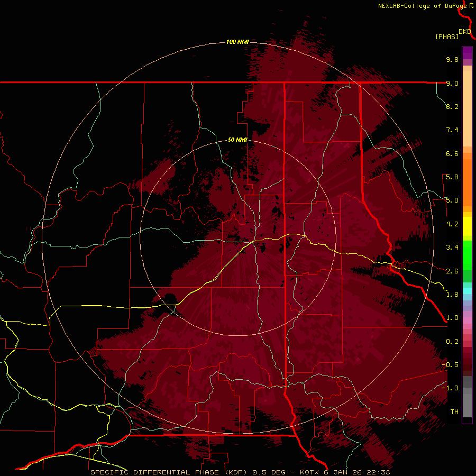Click the -1.3 scale value
Image resolution: width=476 pixels, height=476 pixels.
[x=450, y=388]
